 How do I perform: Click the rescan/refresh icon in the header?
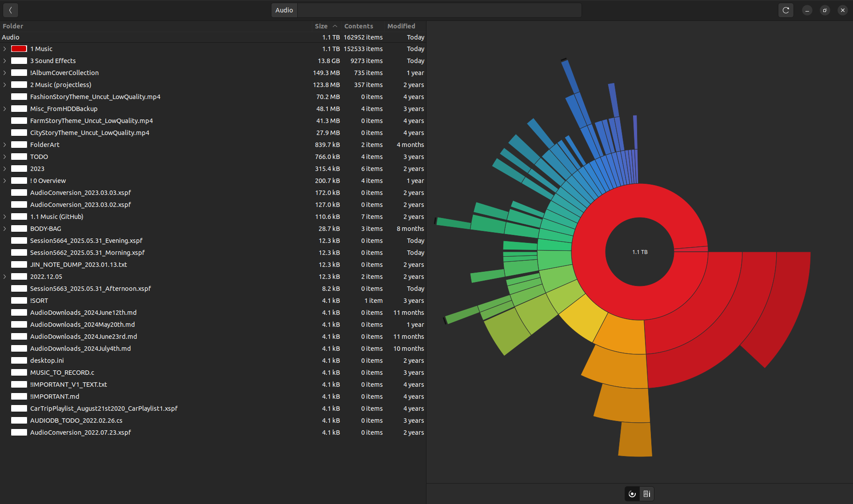pos(785,10)
